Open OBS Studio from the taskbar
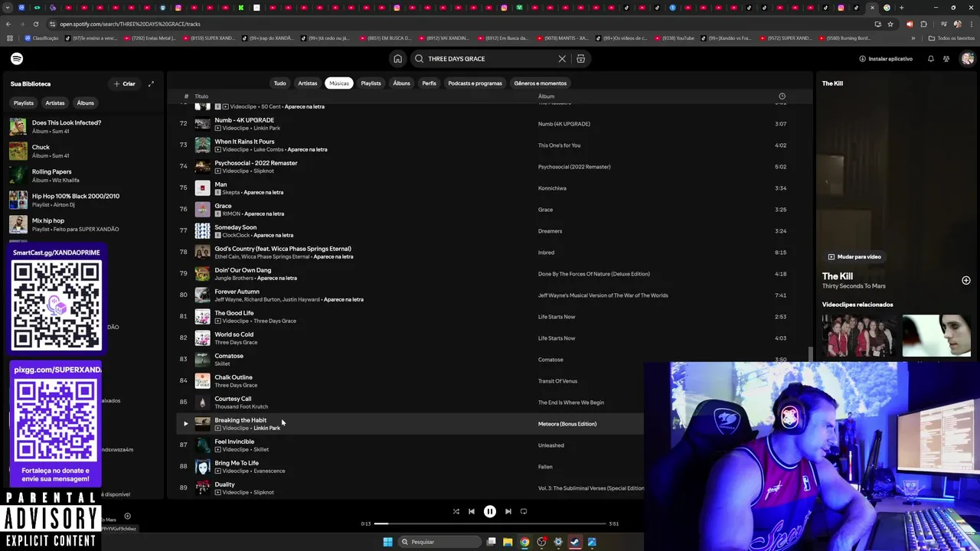This screenshot has width=980, height=551. (541, 542)
